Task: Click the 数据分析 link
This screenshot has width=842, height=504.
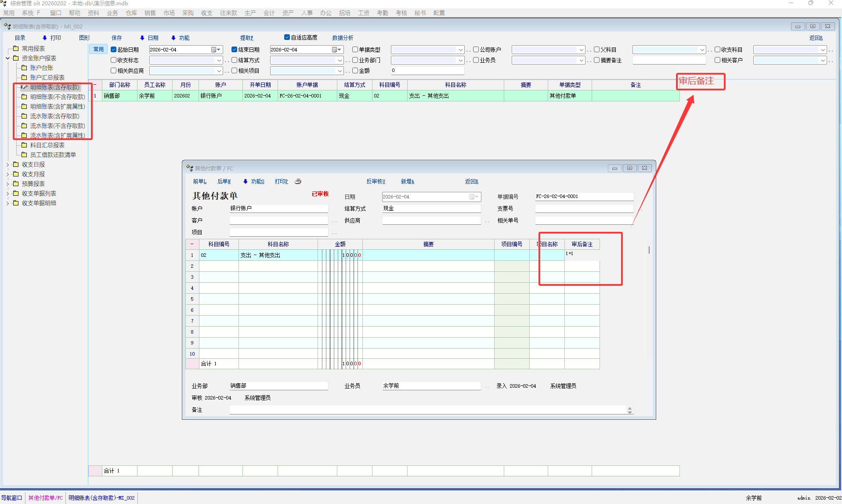Action: (343, 38)
